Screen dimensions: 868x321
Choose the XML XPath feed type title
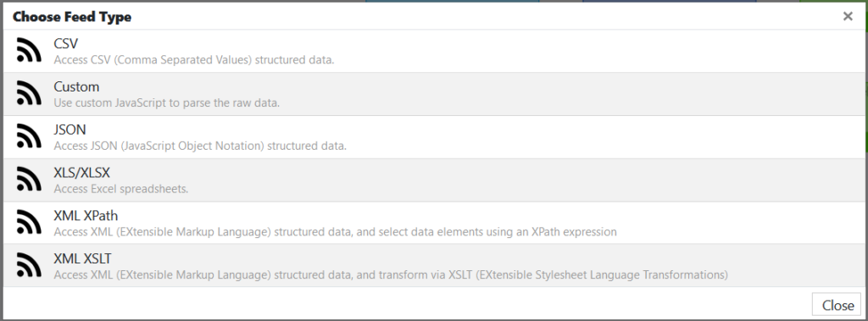pos(86,215)
